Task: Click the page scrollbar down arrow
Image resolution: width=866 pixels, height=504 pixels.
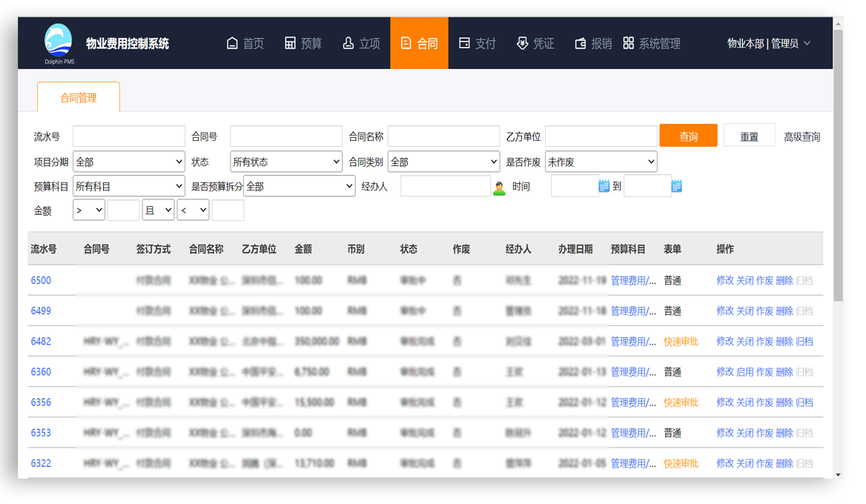Action: coord(839,474)
